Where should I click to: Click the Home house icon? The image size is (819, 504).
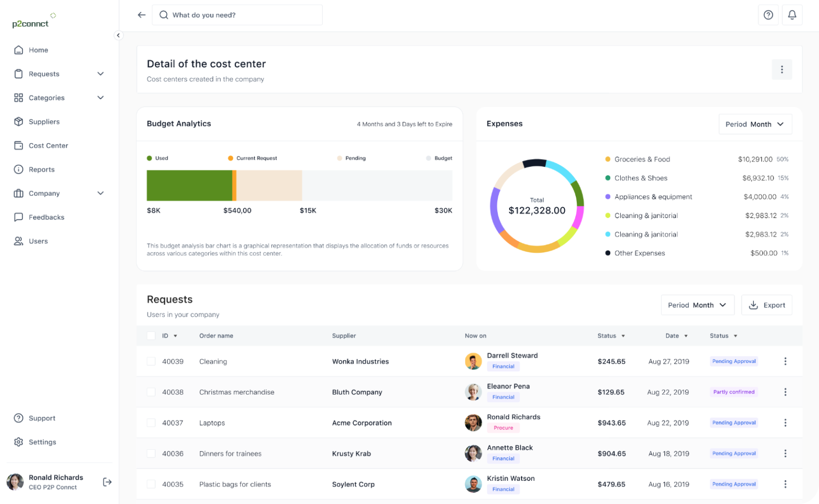[19, 50]
